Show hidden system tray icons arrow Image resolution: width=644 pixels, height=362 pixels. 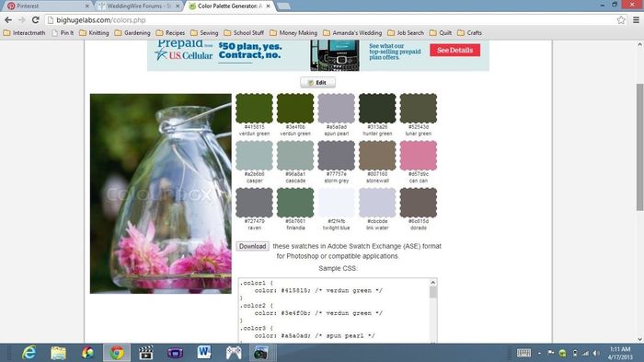(539, 353)
